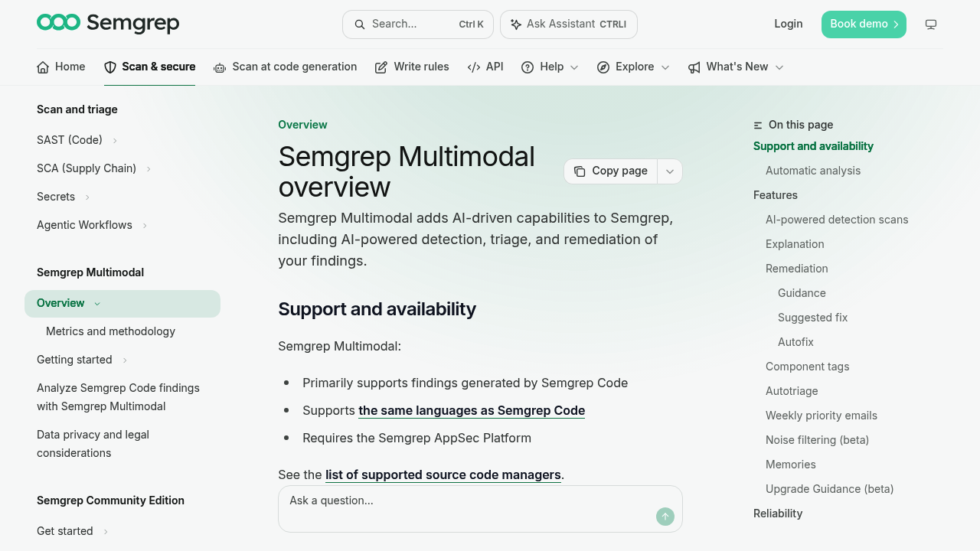The height and width of the screenshot is (551, 980).
Task: Jump to Noise filtering (beta) section
Action: pos(817,440)
